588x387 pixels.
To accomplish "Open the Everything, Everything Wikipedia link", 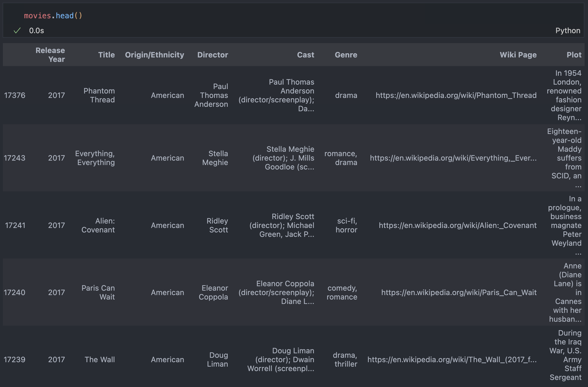I will click(453, 158).
